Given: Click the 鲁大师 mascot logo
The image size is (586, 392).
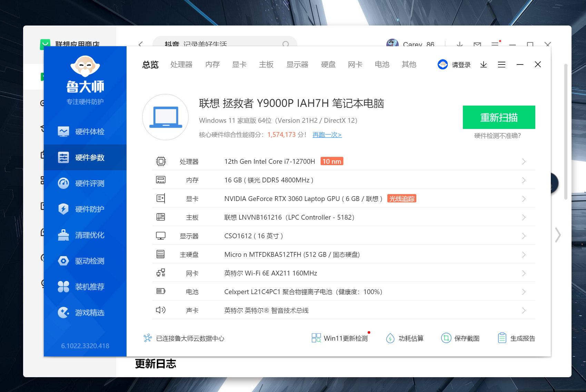Looking at the screenshot, I should (85, 66).
